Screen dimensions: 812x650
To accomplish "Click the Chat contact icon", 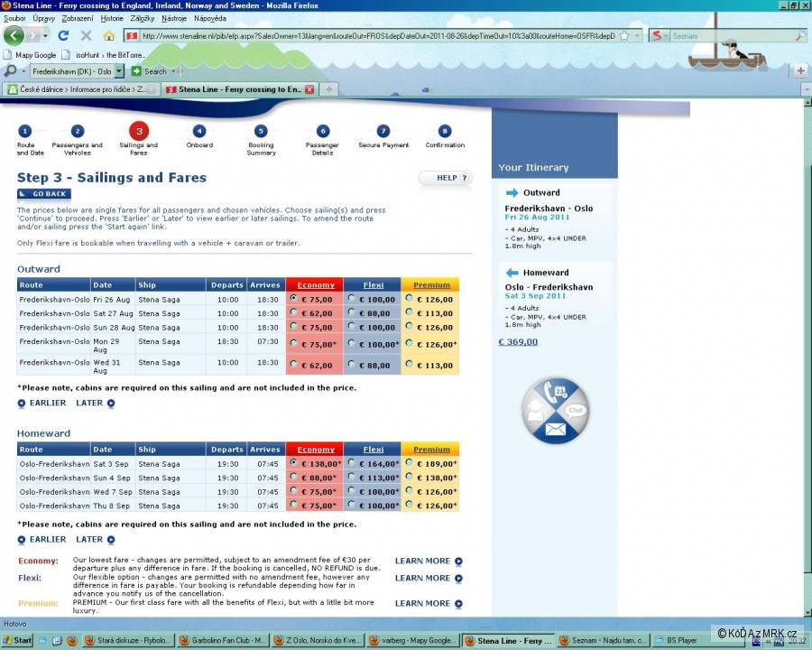I will tap(576, 410).
